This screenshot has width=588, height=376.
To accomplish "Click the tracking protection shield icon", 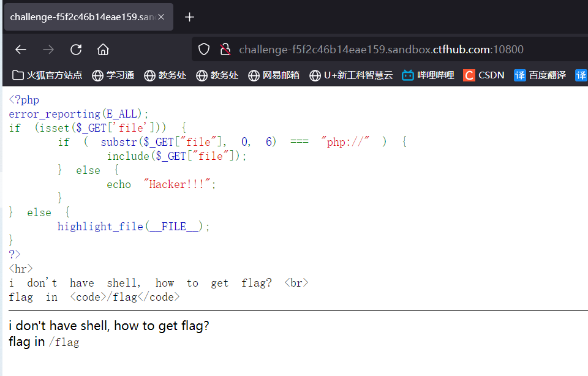I will tap(203, 49).
